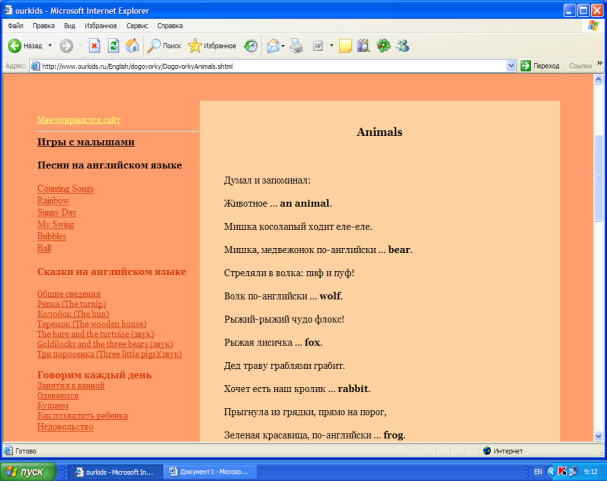The width and height of the screenshot is (607, 481).
Task: Expand toolbar overflow chevron near Ссылки
Action: click(600, 63)
